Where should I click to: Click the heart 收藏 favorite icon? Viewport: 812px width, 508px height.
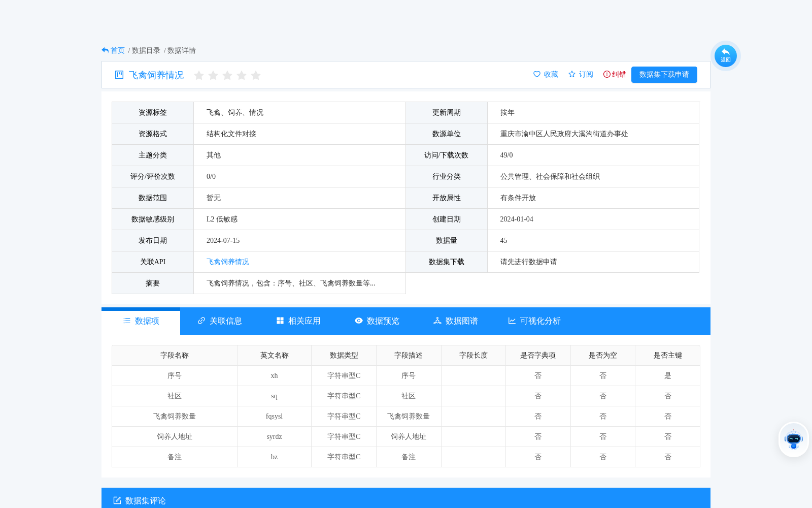click(x=537, y=74)
